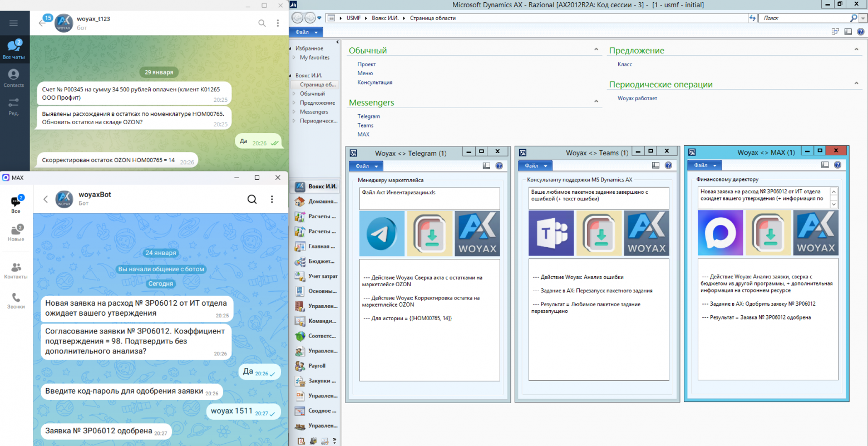
Task: Click the magnifier icon in AX search box
Action: pyautogui.click(x=854, y=18)
